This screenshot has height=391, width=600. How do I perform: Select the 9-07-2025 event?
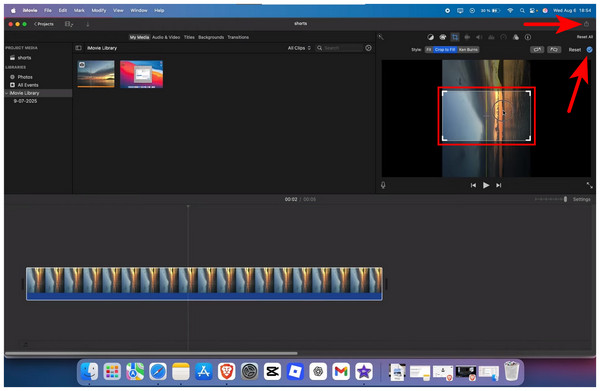pos(25,101)
